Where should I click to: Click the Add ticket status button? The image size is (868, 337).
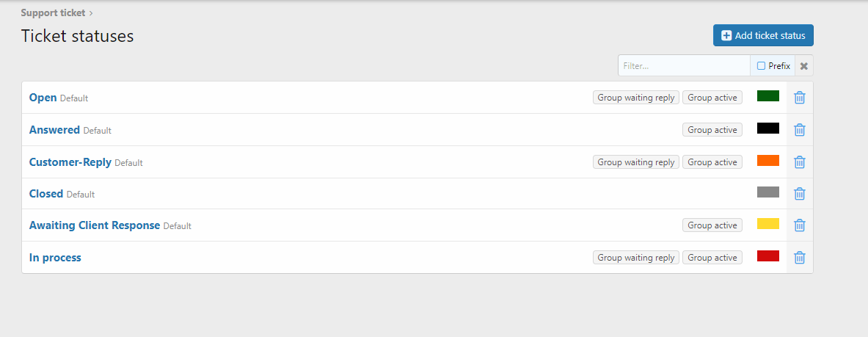click(x=763, y=35)
